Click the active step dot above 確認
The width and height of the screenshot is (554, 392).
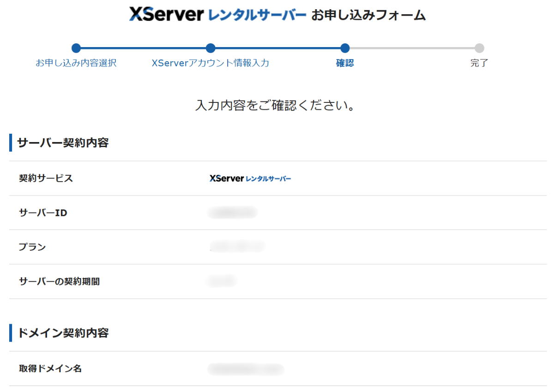coord(345,48)
